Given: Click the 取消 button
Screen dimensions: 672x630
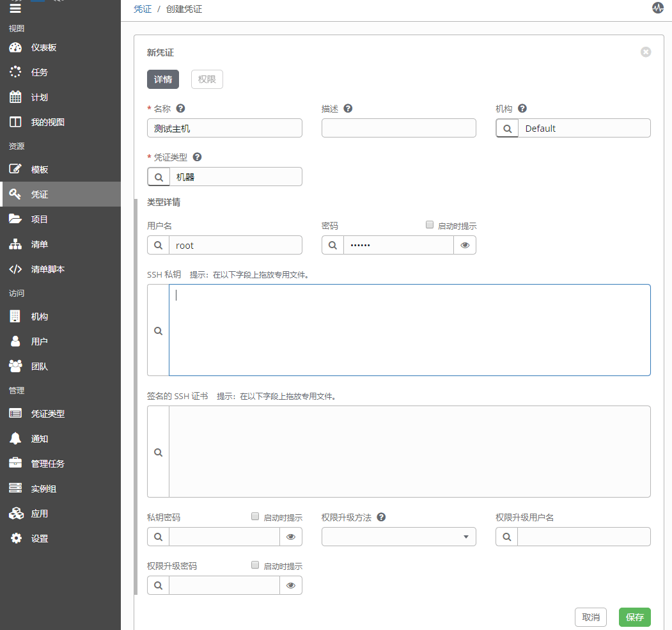Looking at the screenshot, I should [590, 617].
